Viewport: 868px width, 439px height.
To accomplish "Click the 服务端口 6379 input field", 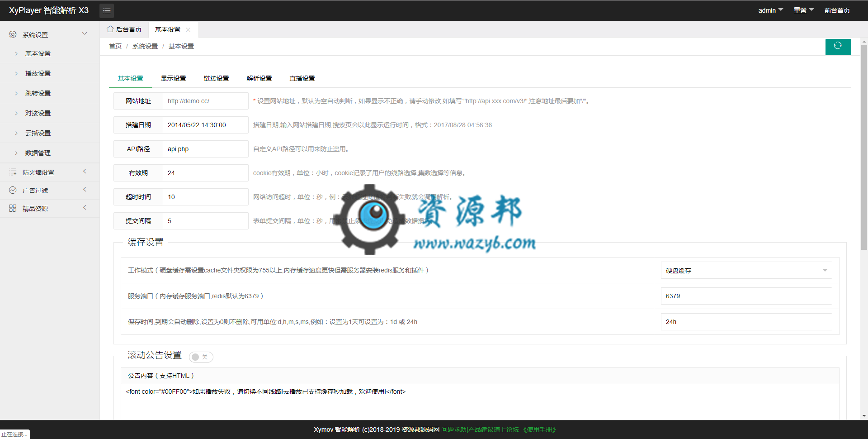I will point(746,296).
